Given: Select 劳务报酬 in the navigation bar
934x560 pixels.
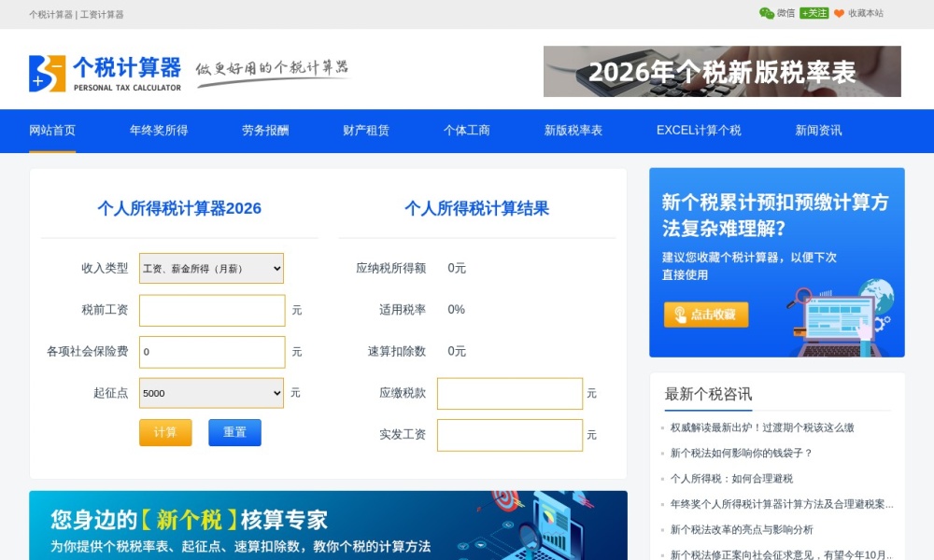Looking at the screenshot, I should coord(266,131).
